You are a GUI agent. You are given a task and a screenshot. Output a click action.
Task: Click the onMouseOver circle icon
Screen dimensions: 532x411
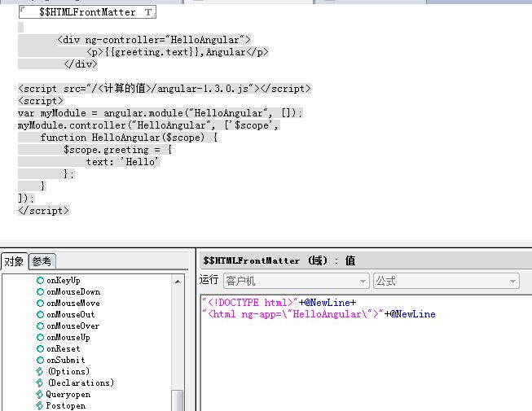click(x=41, y=326)
